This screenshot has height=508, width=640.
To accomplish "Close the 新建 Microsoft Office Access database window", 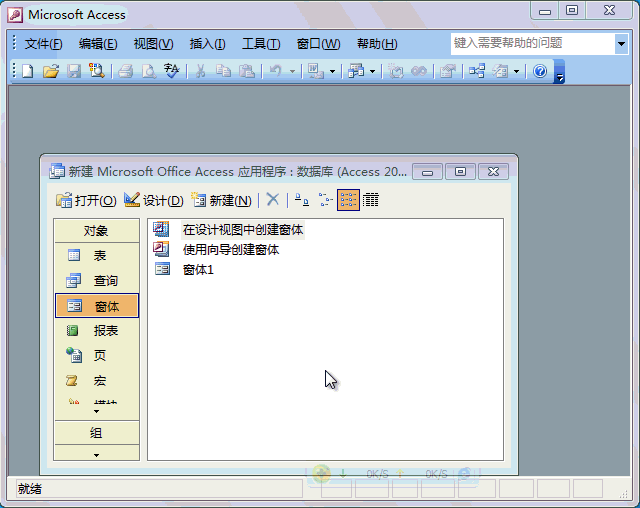I will (493, 172).
